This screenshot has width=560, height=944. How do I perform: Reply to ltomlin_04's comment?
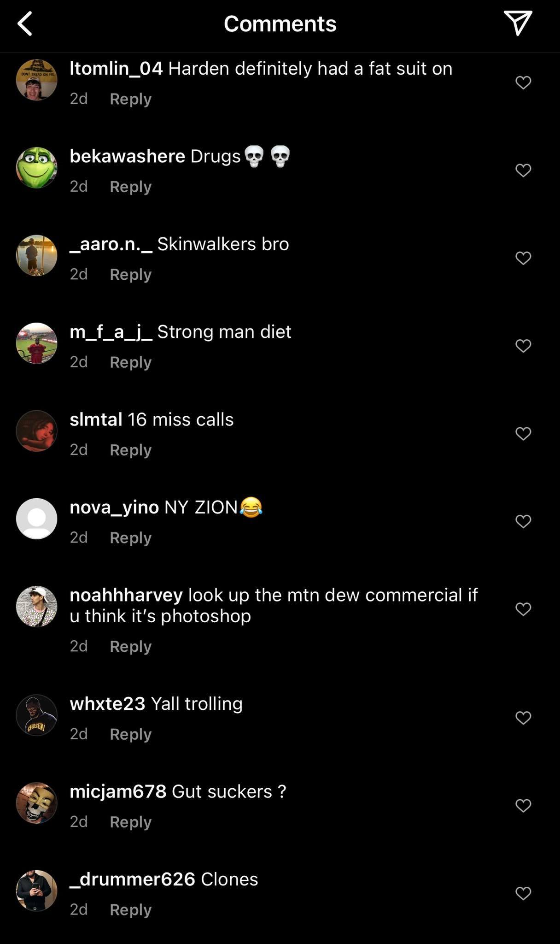130,99
